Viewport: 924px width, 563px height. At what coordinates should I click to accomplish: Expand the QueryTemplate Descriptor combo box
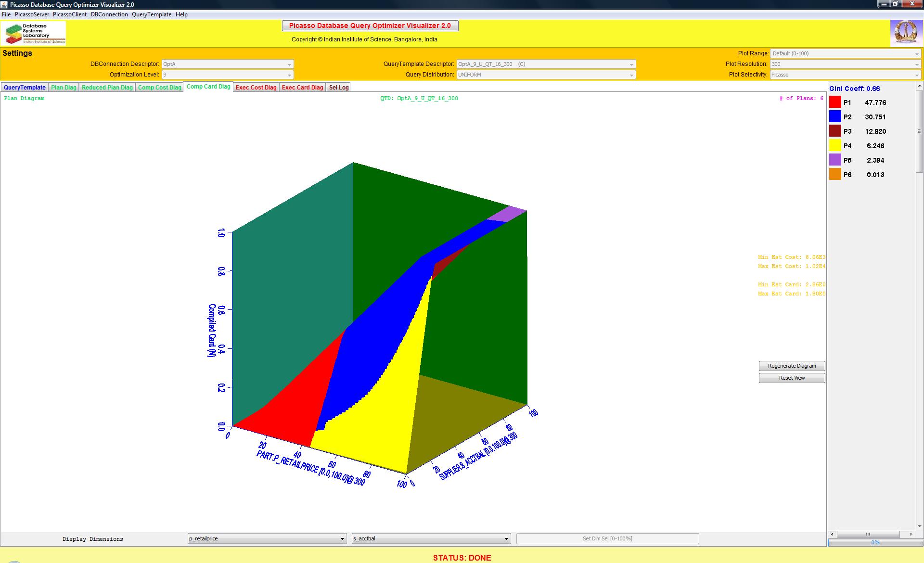(x=546, y=64)
